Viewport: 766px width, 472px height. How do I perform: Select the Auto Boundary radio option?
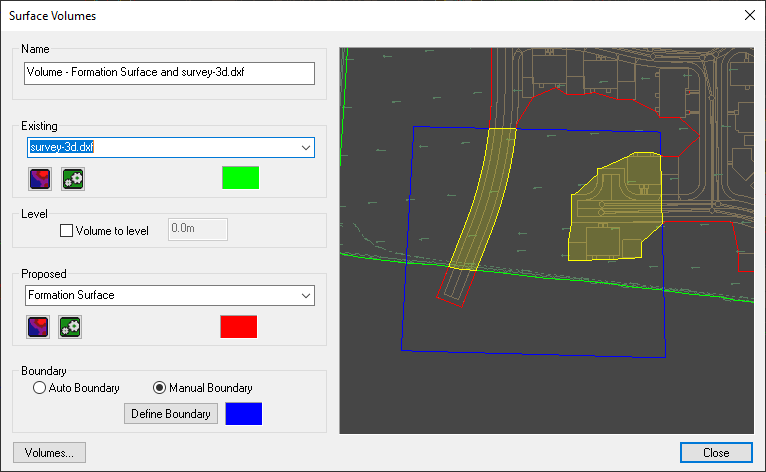(40, 388)
